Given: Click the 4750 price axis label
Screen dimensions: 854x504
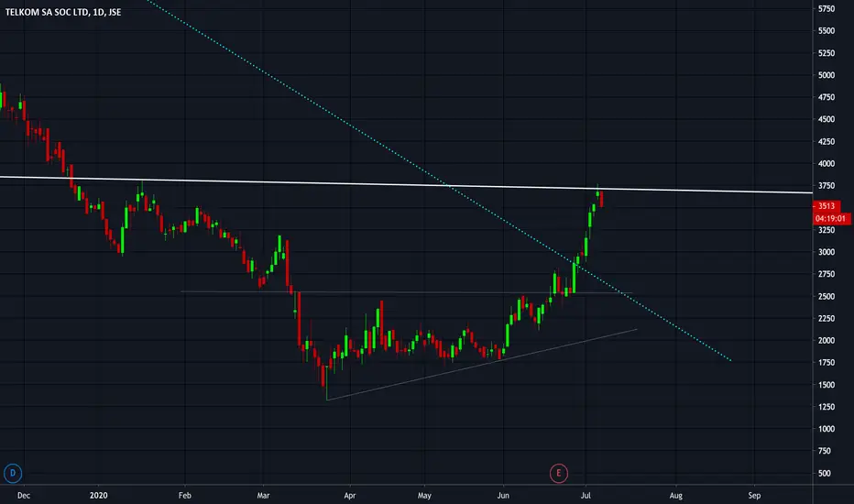Looking at the screenshot, I should point(827,97).
